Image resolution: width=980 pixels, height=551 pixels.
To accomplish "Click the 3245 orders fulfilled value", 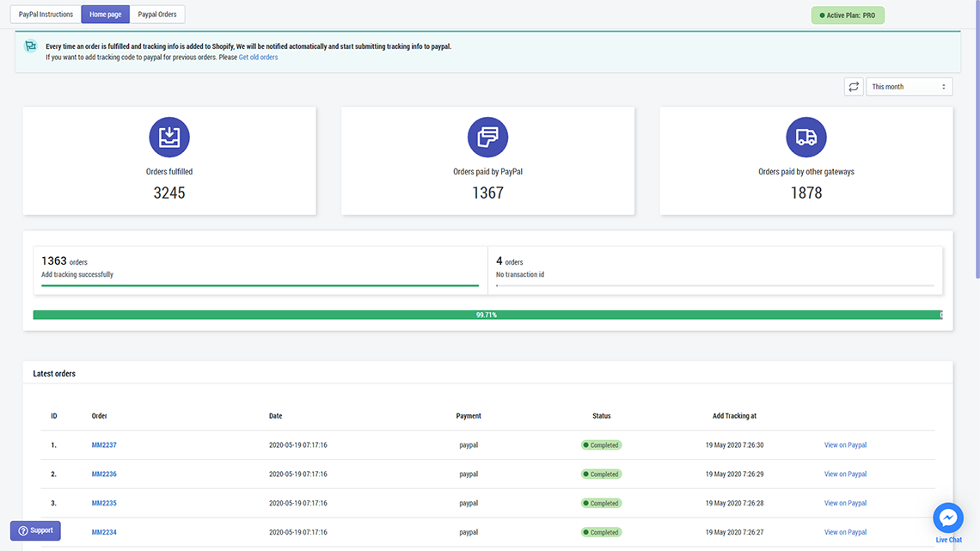I will (x=169, y=193).
